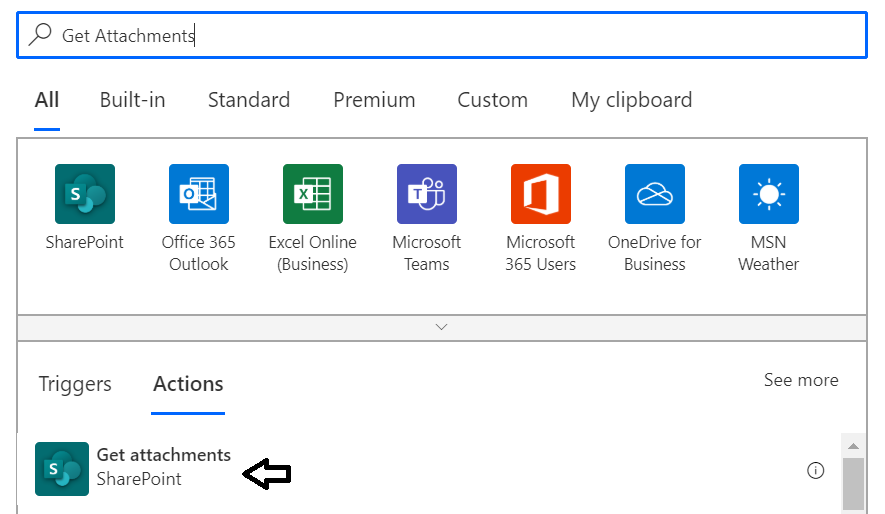This screenshot has height=514, width=885.
Task: Click the See more link
Action: pyautogui.click(x=801, y=380)
